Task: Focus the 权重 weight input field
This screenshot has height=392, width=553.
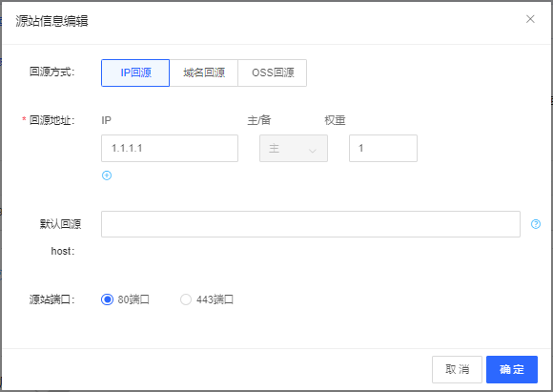Action: click(383, 148)
